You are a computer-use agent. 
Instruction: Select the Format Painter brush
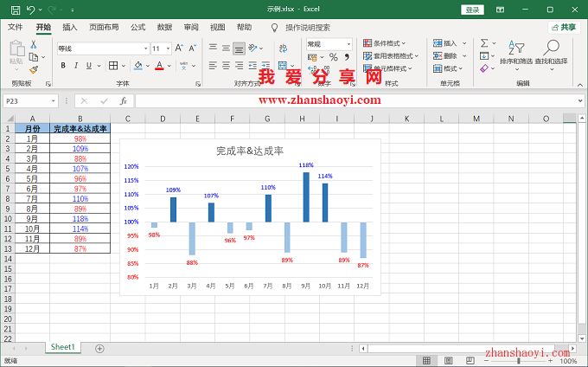point(34,69)
